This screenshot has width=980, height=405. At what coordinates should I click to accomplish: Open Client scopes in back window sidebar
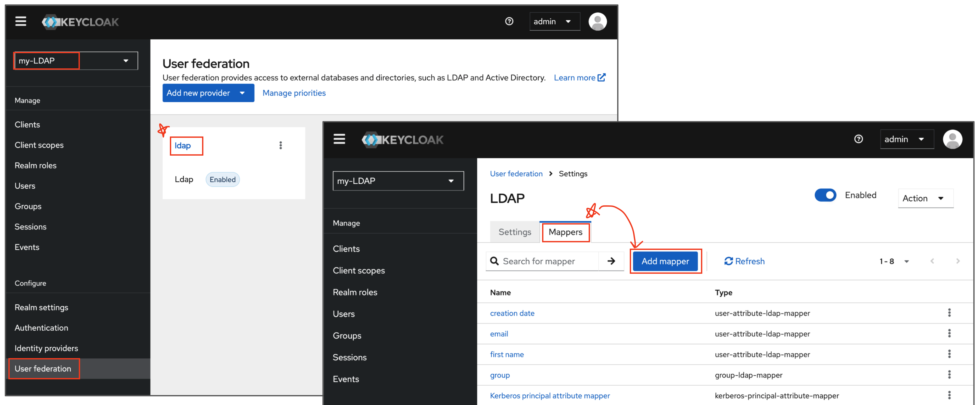[39, 145]
